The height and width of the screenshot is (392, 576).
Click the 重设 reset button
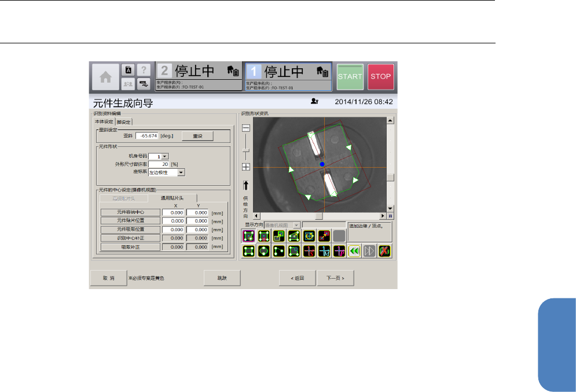(x=197, y=136)
